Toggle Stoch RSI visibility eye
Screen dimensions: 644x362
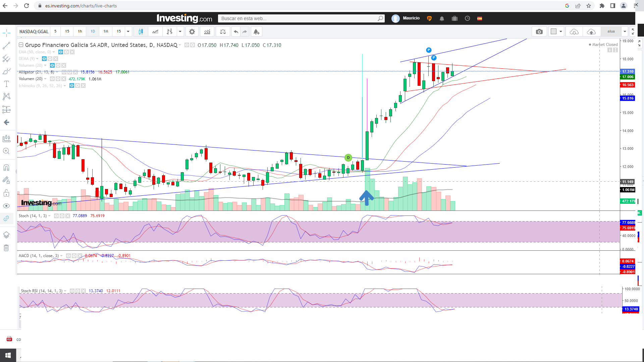click(x=72, y=291)
